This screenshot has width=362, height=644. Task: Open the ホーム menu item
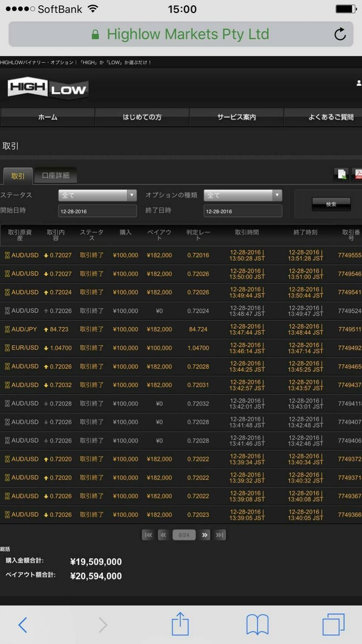(x=48, y=117)
